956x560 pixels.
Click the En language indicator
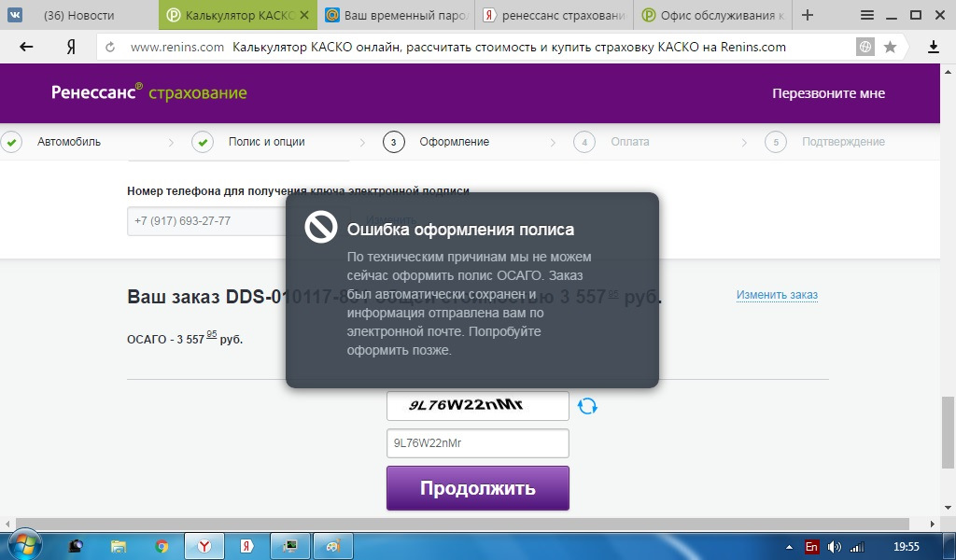point(811,547)
